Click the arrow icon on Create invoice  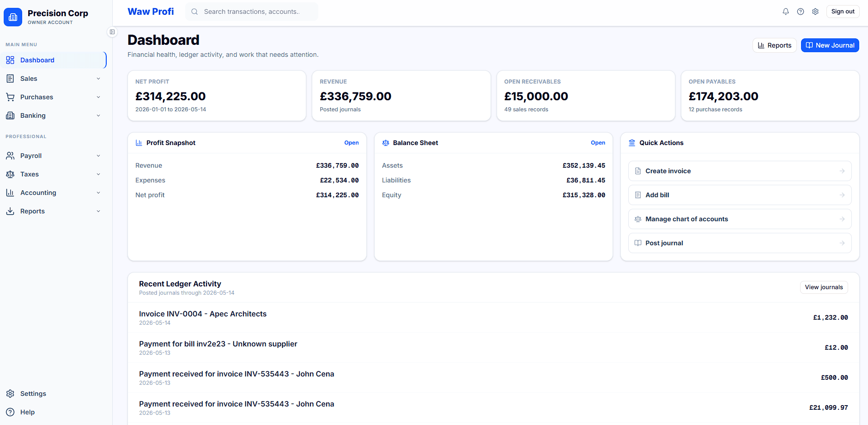(842, 171)
